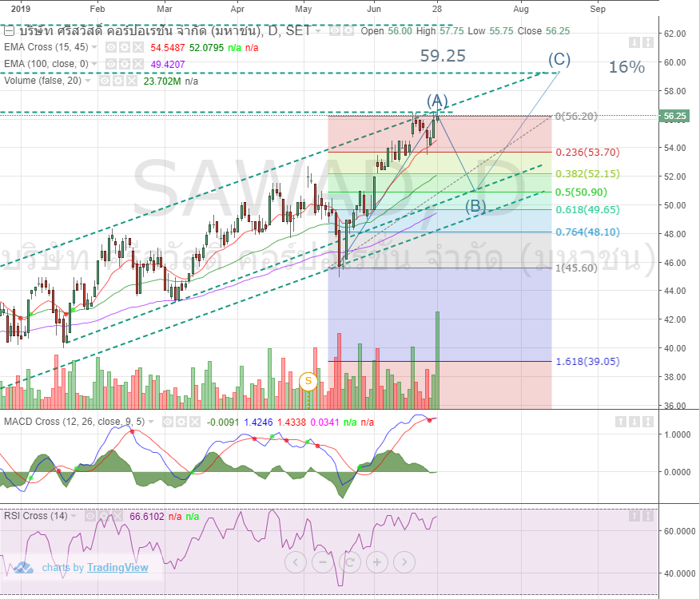Viewport: 700px width, 599px height.
Task: Open the SAWAD symbol title dropdown arrow
Action: [318, 31]
